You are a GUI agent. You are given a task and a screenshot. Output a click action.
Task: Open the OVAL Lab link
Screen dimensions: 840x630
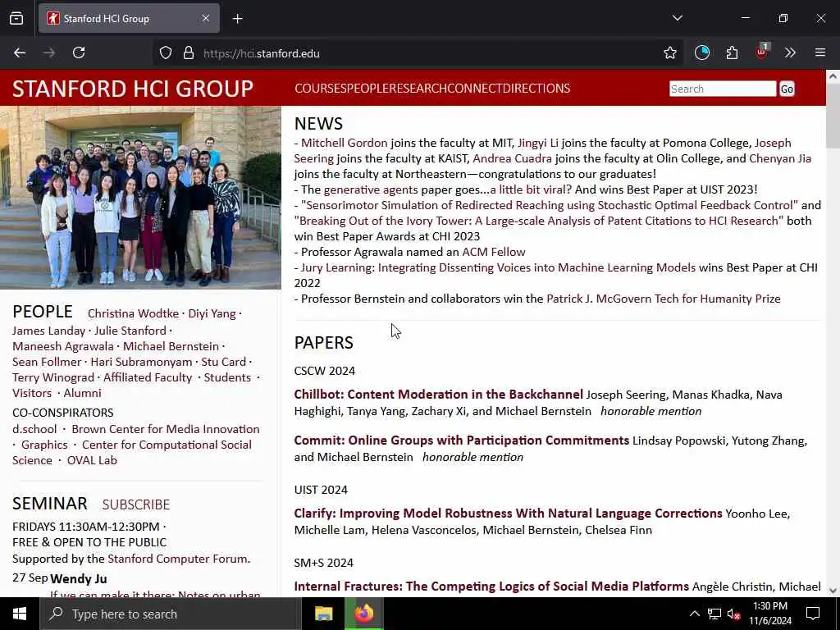click(92, 461)
